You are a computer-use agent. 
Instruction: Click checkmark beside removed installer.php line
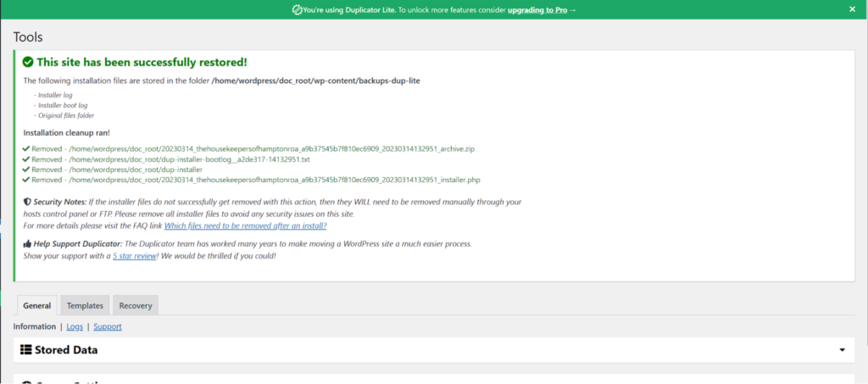click(26, 180)
